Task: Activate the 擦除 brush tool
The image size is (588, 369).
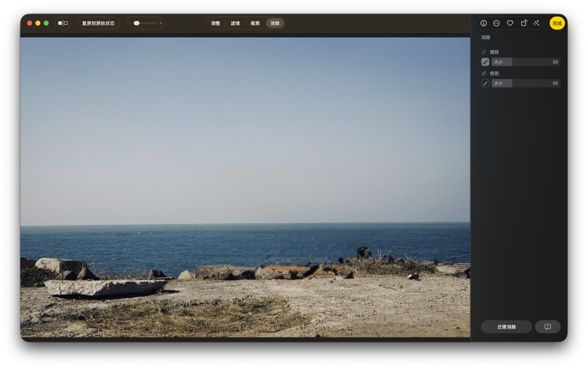Action: coord(485,62)
